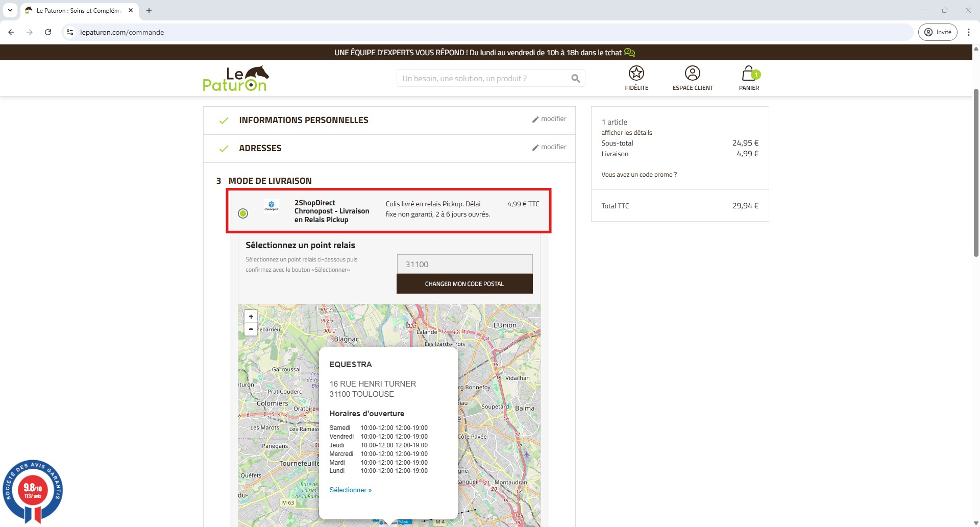Open the browser tab search chevron
Viewport: 980px width, 527px height.
coord(10,10)
